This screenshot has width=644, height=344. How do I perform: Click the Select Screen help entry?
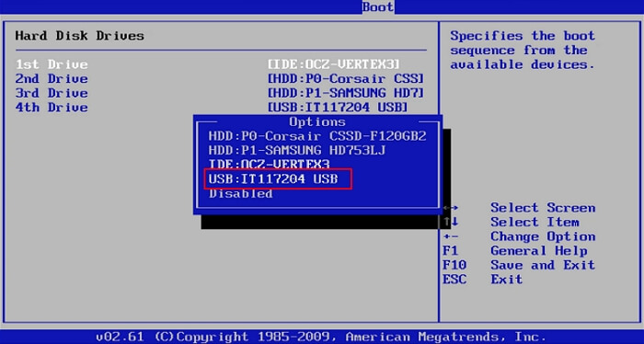pyautogui.click(x=543, y=208)
